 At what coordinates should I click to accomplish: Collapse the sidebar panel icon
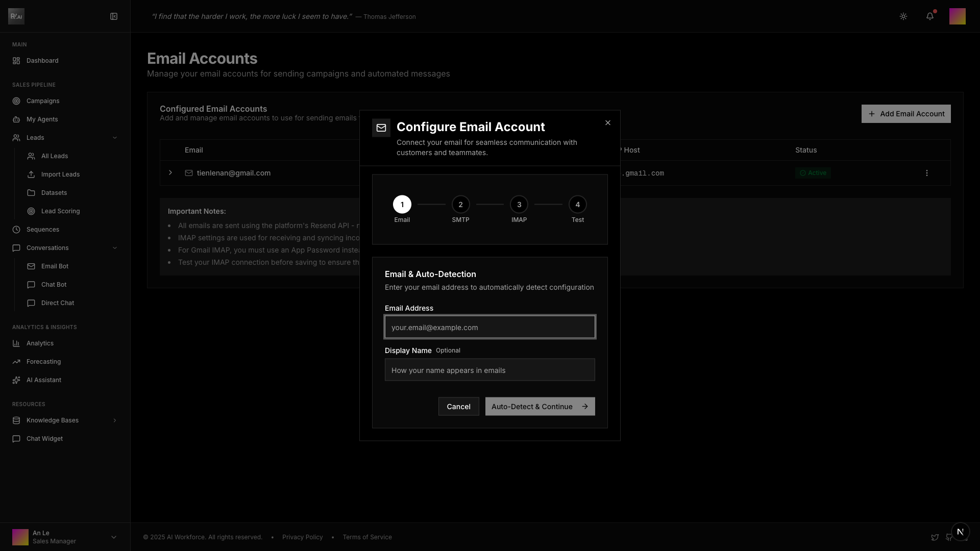[114, 16]
